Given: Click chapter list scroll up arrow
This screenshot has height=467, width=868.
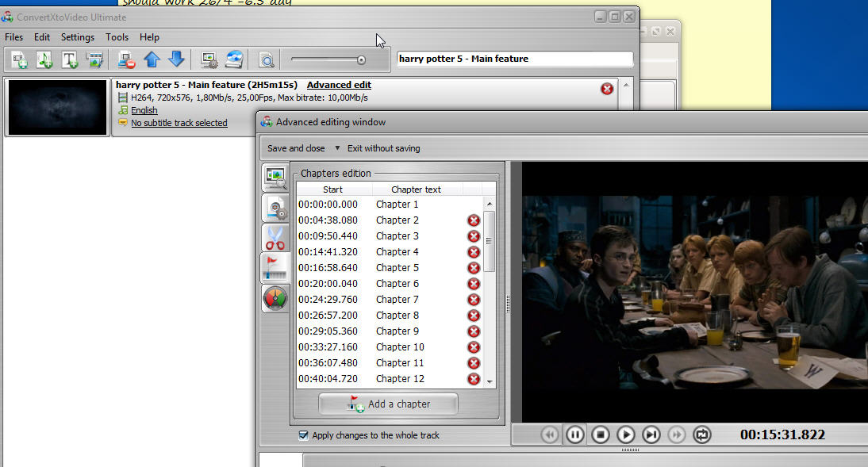Looking at the screenshot, I should tap(490, 205).
